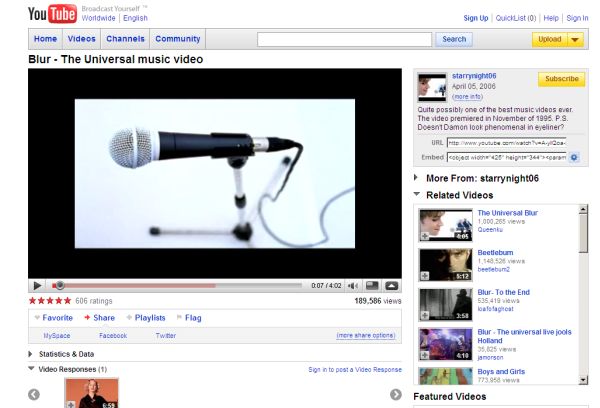The width and height of the screenshot is (600, 408).
Task: Add The Universal Blur to QuickList
Action: coord(425,236)
